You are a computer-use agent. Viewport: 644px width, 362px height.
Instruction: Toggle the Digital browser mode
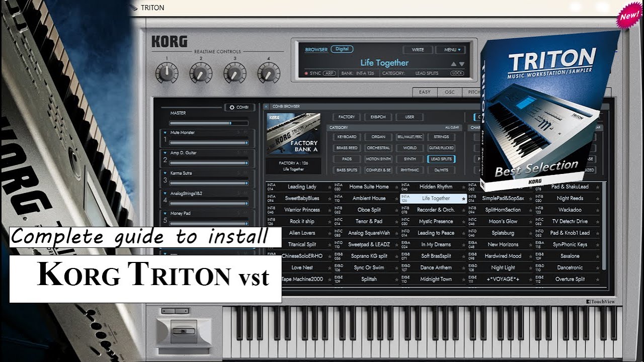[342, 49]
